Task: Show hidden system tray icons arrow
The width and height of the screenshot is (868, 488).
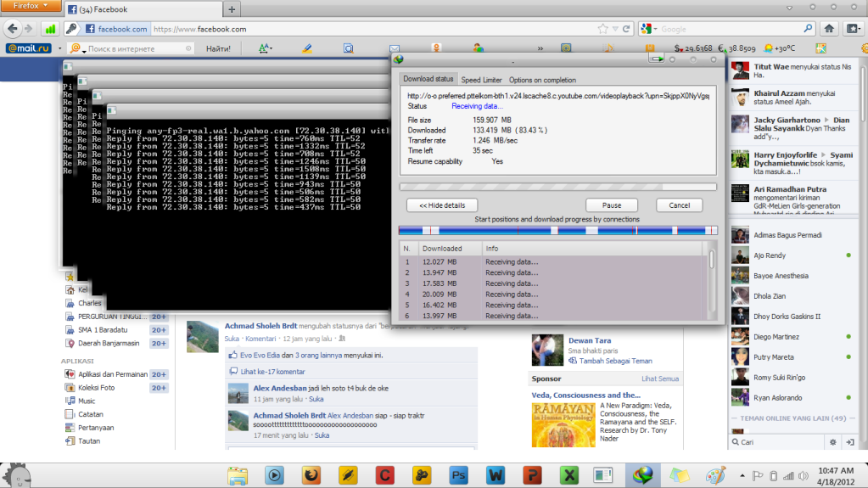Action: 742,475
